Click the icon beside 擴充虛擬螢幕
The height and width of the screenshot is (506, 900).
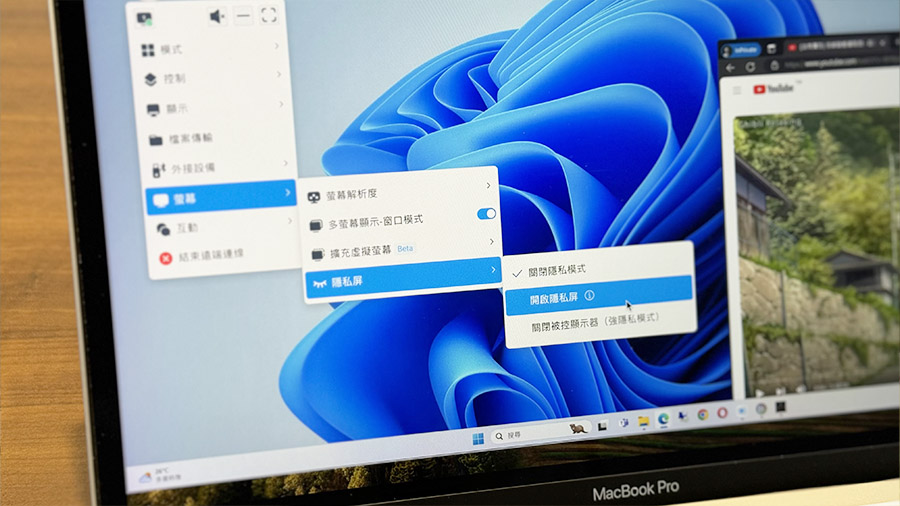[x=317, y=254]
